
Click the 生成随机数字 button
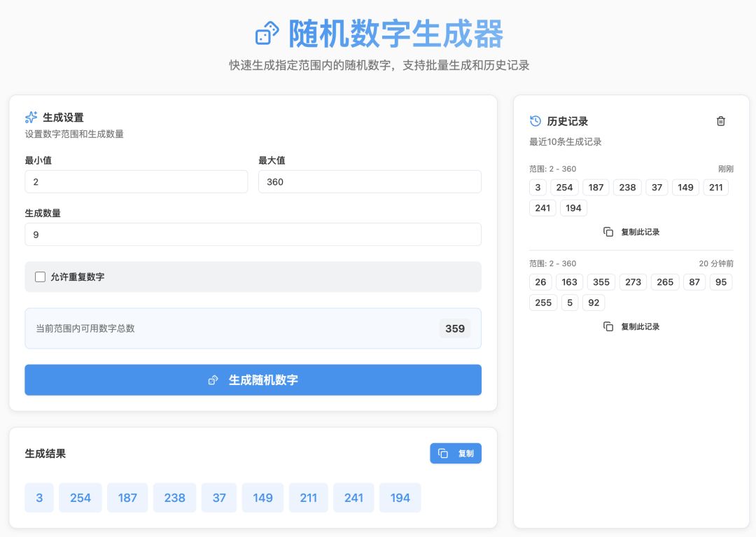[x=253, y=380]
